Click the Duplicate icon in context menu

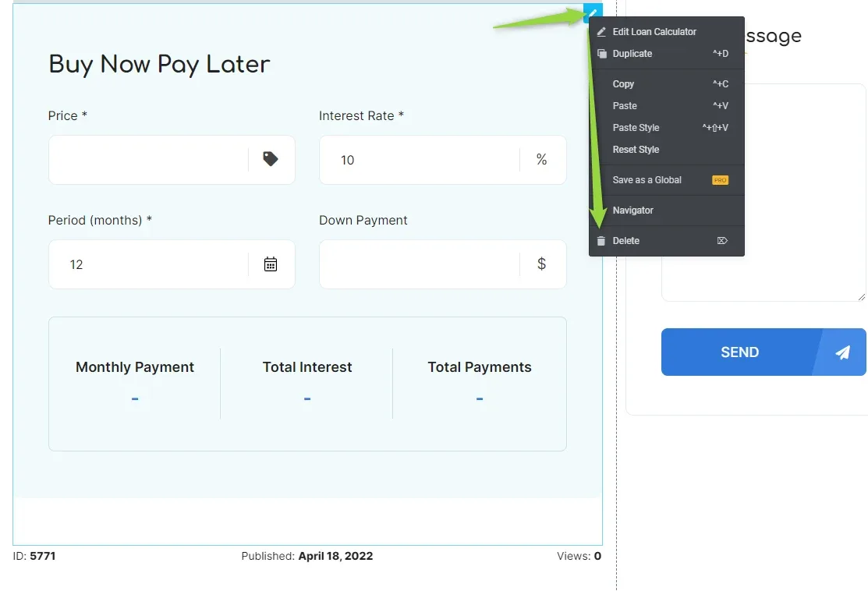tap(602, 54)
